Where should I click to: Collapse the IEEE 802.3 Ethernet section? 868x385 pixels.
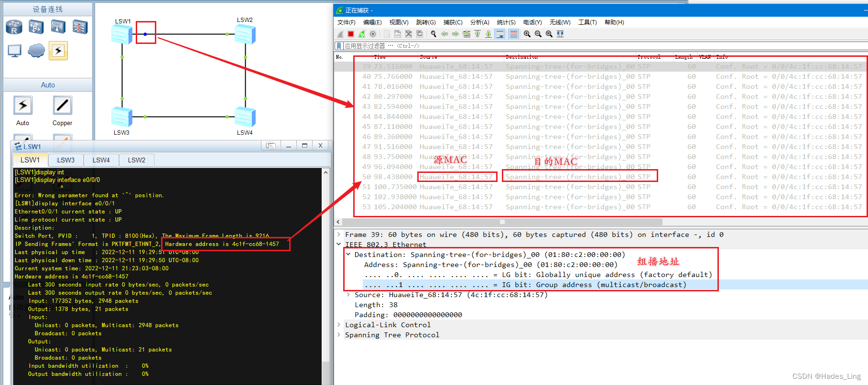(339, 245)
